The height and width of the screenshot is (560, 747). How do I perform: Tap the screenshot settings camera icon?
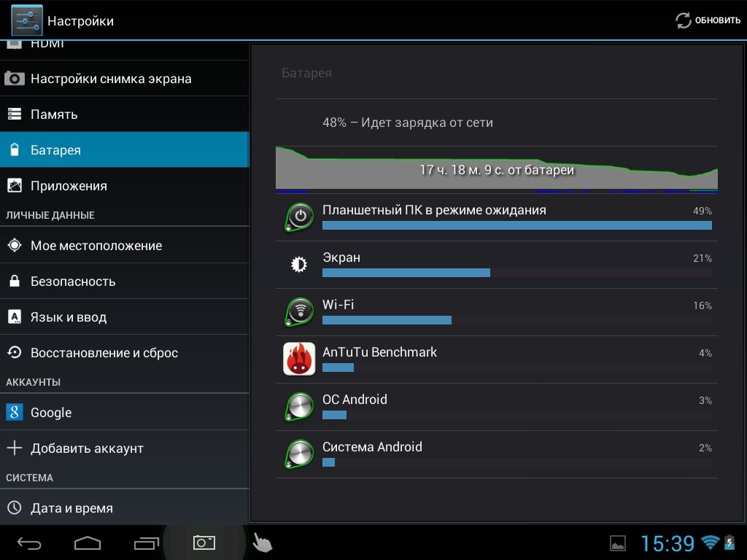tap(15, 79)
